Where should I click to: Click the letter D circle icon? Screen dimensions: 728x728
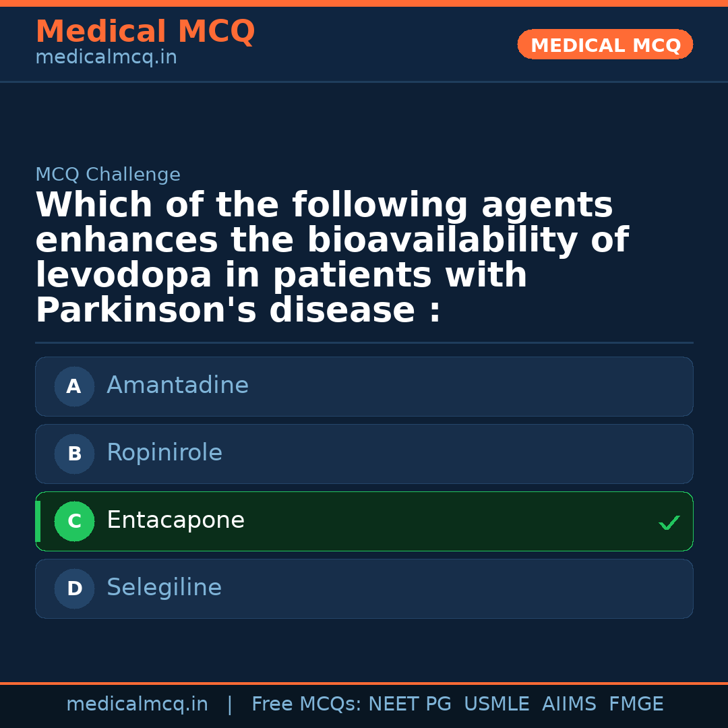(x=74, y=588)
